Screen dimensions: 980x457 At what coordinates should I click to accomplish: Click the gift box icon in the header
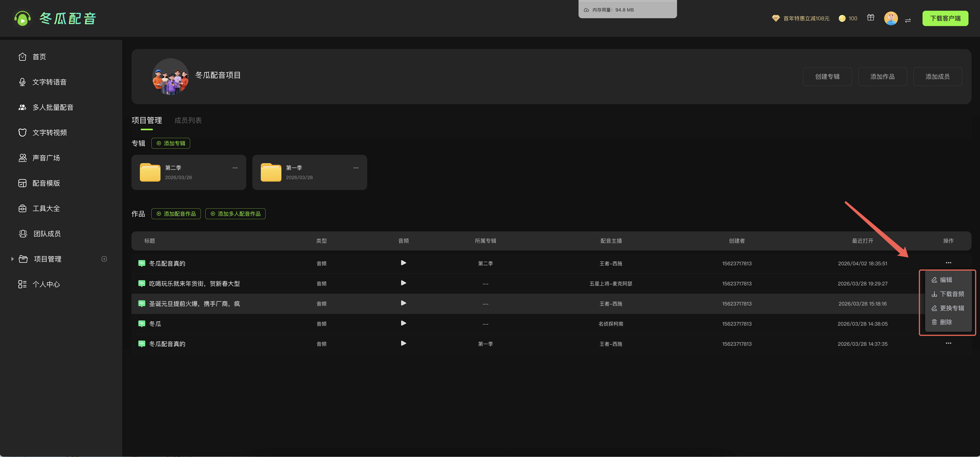(870, 17)
